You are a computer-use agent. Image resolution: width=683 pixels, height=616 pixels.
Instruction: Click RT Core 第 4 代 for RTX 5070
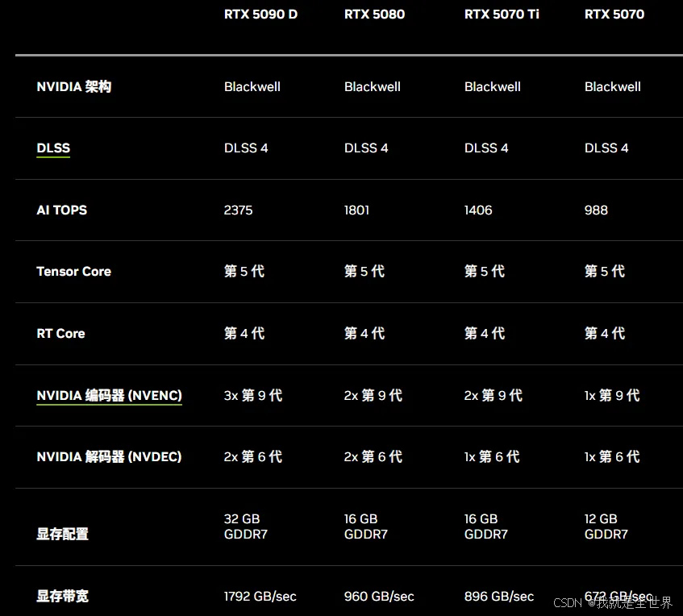pos(605,334)
